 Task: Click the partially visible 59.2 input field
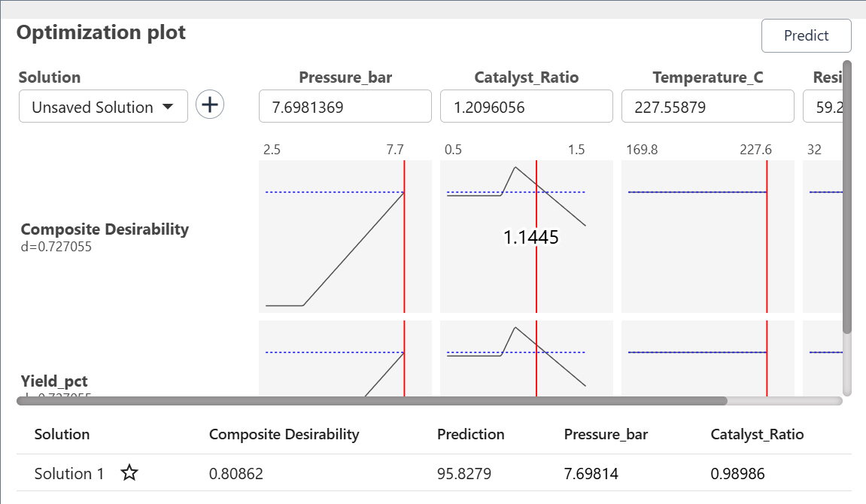tap(822, 107)
